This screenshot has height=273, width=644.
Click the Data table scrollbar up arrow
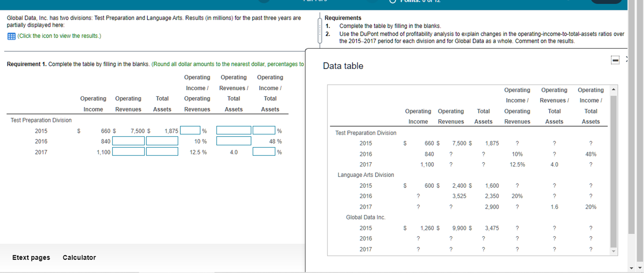tap(613, 89)
